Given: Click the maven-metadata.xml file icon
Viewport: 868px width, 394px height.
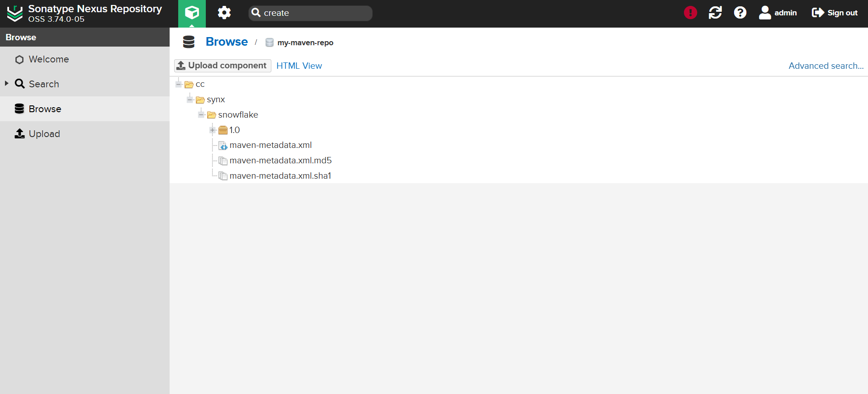Looking at the screenshot, I should pos(223,146).
